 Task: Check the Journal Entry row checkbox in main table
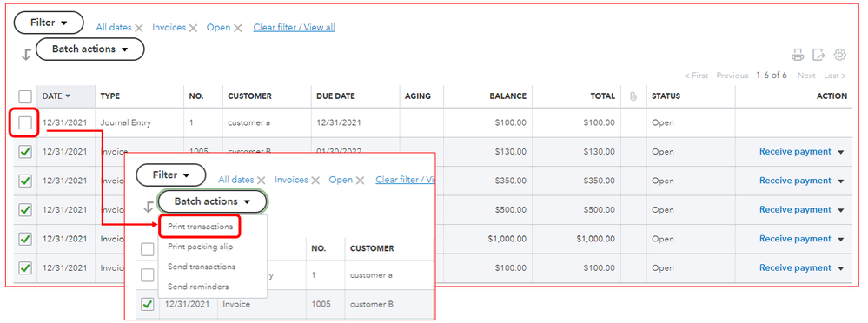pos(25,122)
